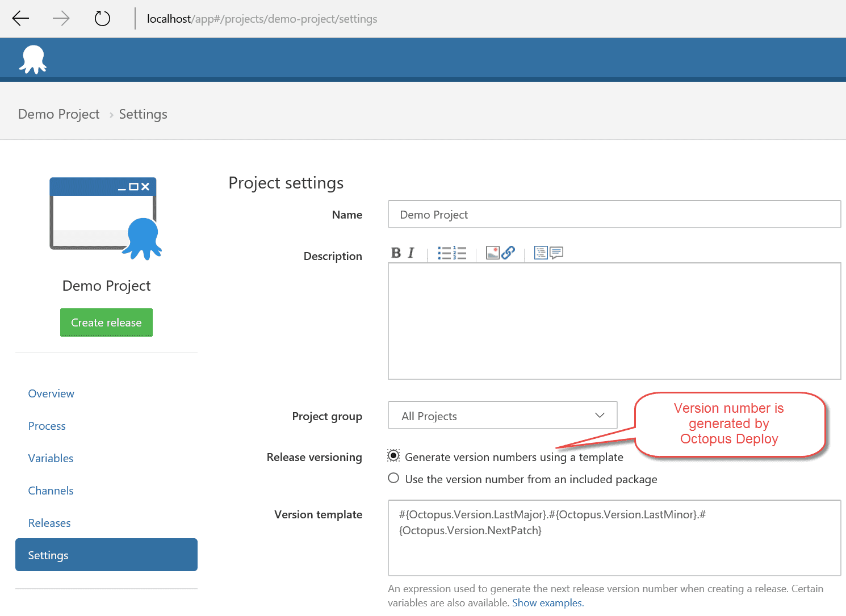
Task: Click the Demo Project breadcrumb link
Action: [x=58, y=114]
